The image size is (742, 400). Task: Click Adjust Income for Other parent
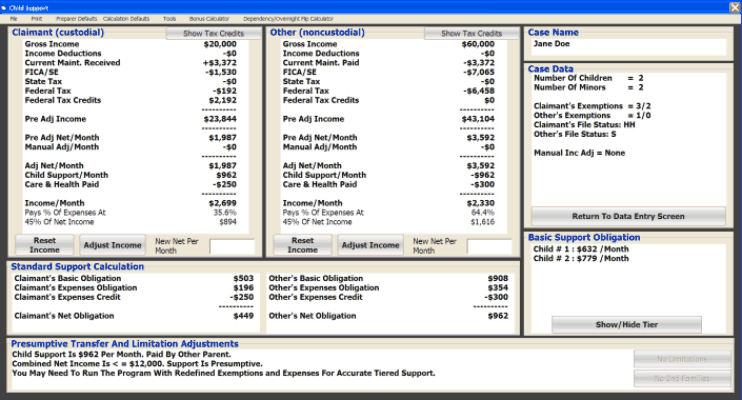[370, 245]
